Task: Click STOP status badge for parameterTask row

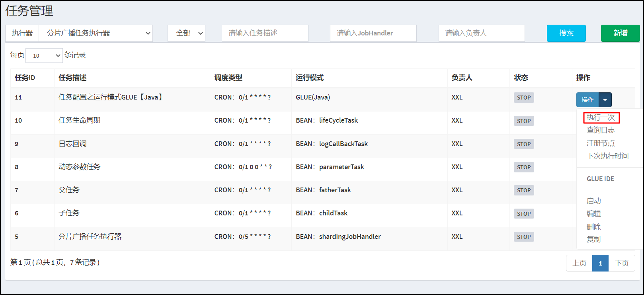Action: point(524,167)
